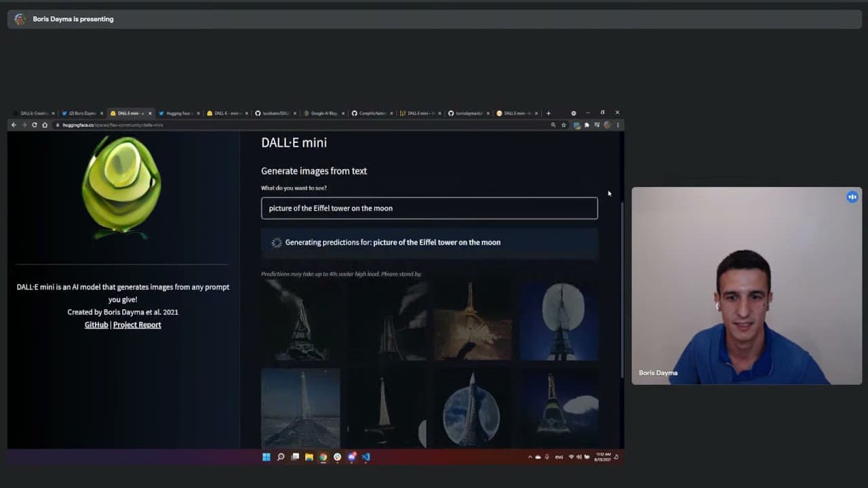
Task: Click the zoom magnifier icon in address bar
Action: point(553,125)
